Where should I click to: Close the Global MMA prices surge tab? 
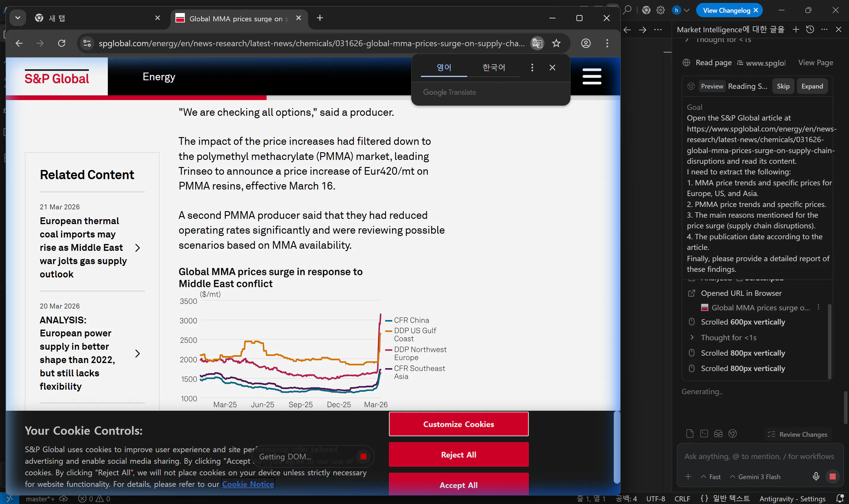tap(298, 18)
